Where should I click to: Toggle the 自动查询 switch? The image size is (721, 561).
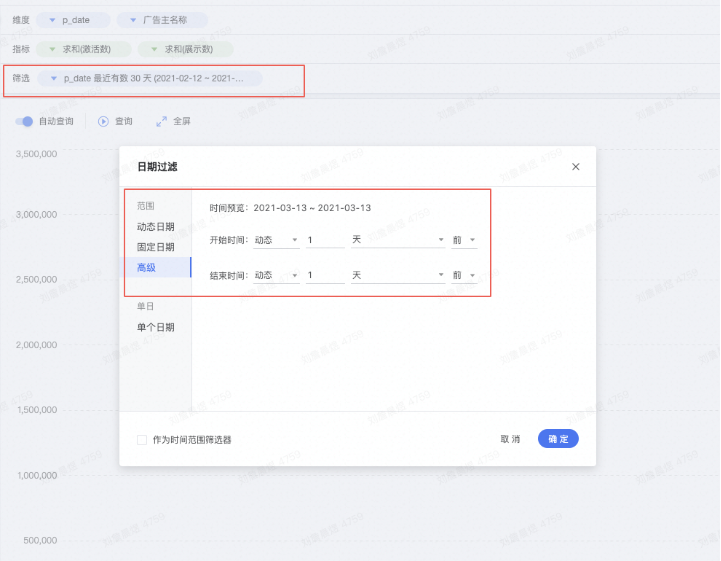pyautogui.click(x=25, y=121)
